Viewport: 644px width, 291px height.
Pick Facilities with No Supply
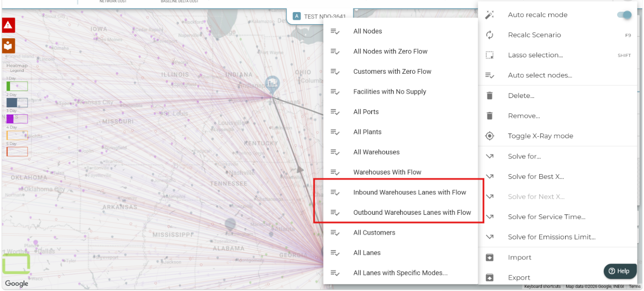[x=400, y=91]
